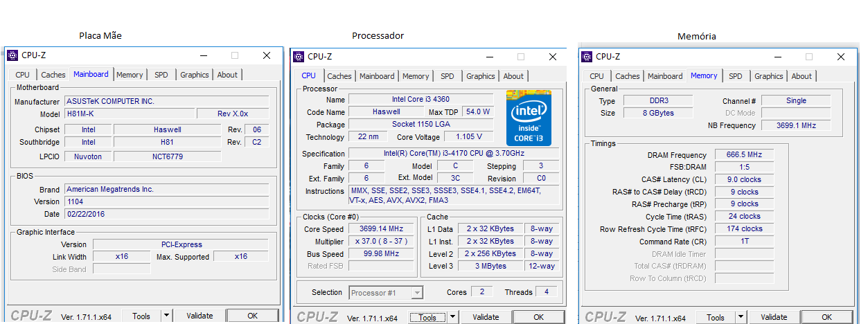Minimize the Memory CPU-Z window

tap(777, 57)
